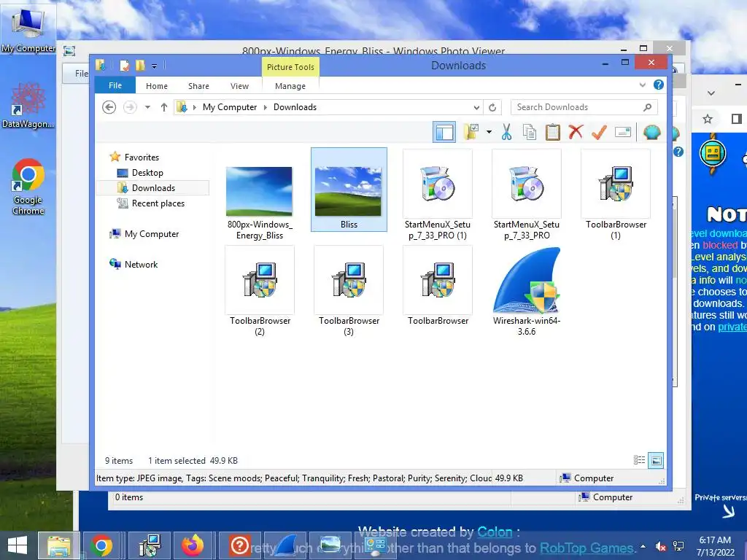Click the New Folder quick access icon
747x560 pixels.
[x=140, y=65]
